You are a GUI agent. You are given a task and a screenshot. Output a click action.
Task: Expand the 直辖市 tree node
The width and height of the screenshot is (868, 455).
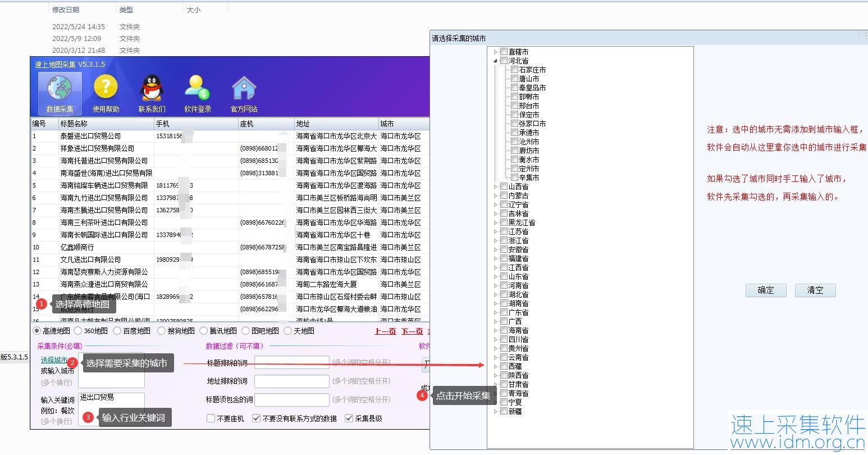click(495, 52)
